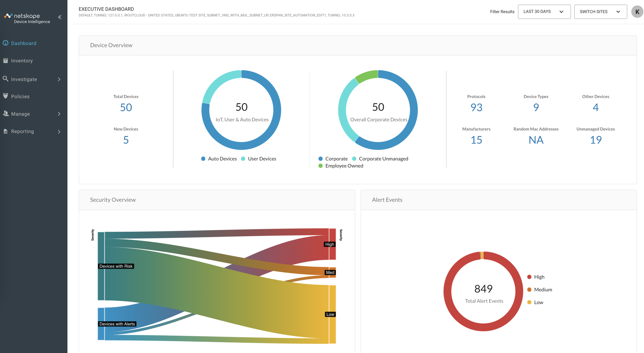Click the Manage user icon
This screenshot has height=353, width=644.
pyautogui.click(x=6, y=113)
